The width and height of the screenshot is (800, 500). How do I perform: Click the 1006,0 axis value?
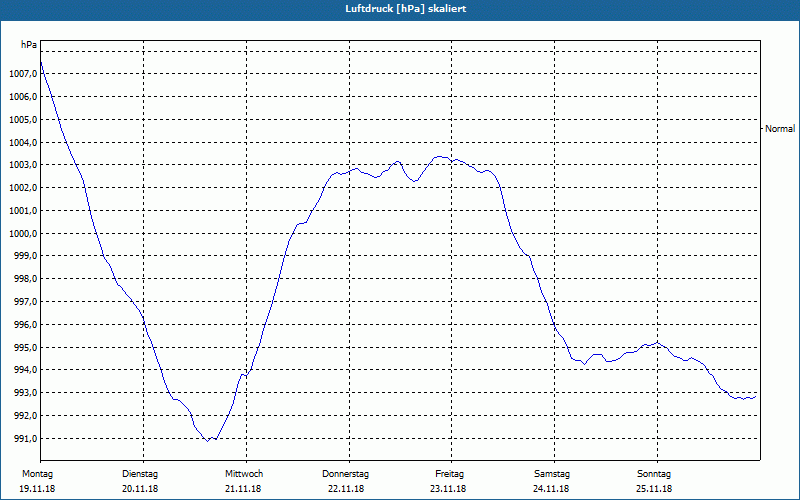[23, 97]
